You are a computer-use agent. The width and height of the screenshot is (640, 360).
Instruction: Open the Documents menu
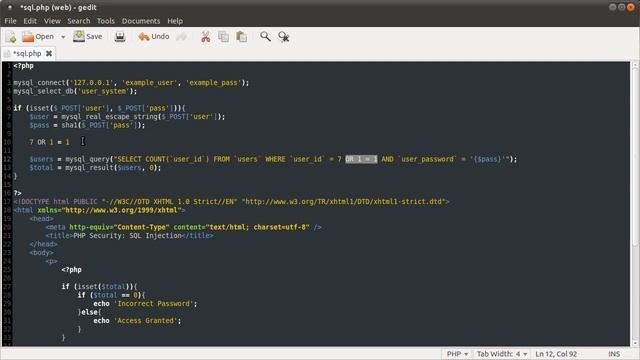pos(141,21)
